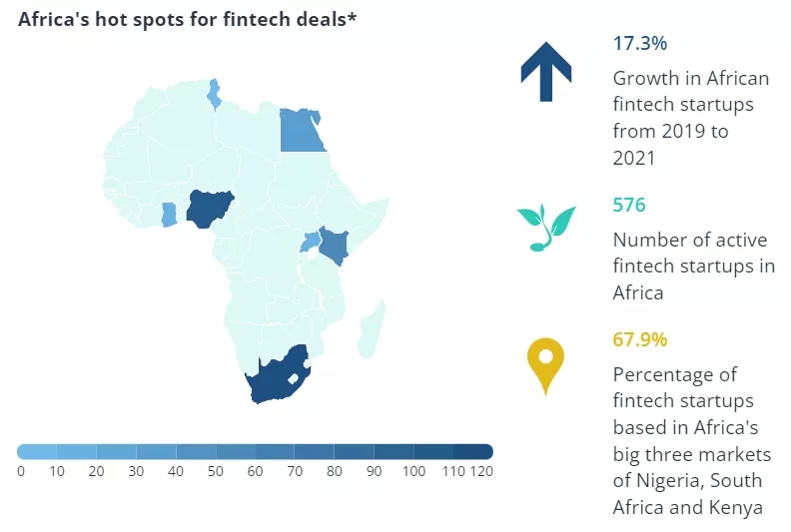Screen dimensions: 791x532
Task: Click the 576 active startups figure
Action: pyautogui.click(x=629, y=206)
